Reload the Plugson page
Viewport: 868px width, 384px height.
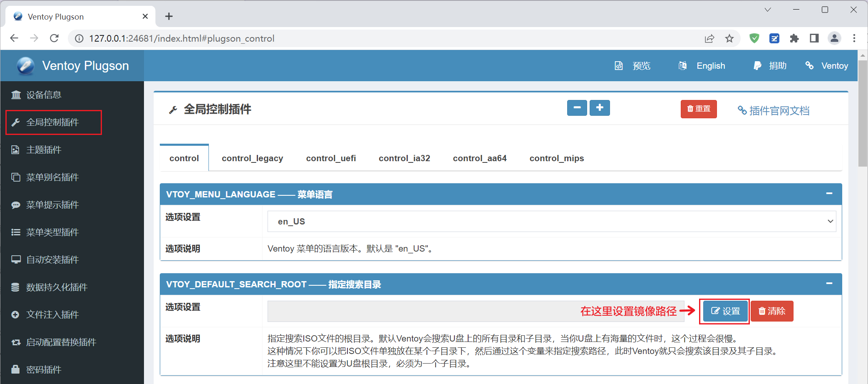tap(54, 38)
